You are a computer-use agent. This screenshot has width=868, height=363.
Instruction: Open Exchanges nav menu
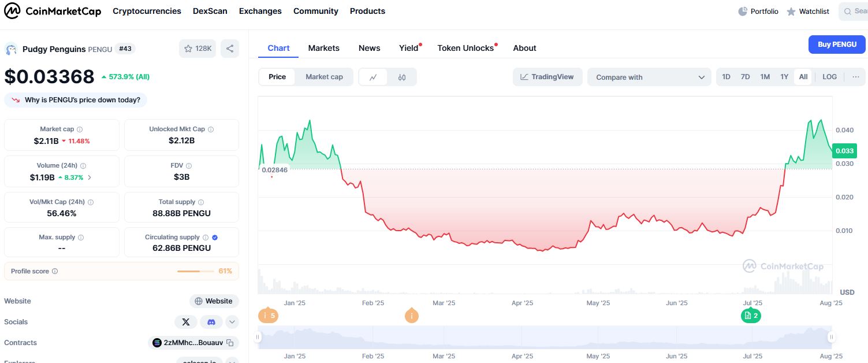click(x=260, y=11)
